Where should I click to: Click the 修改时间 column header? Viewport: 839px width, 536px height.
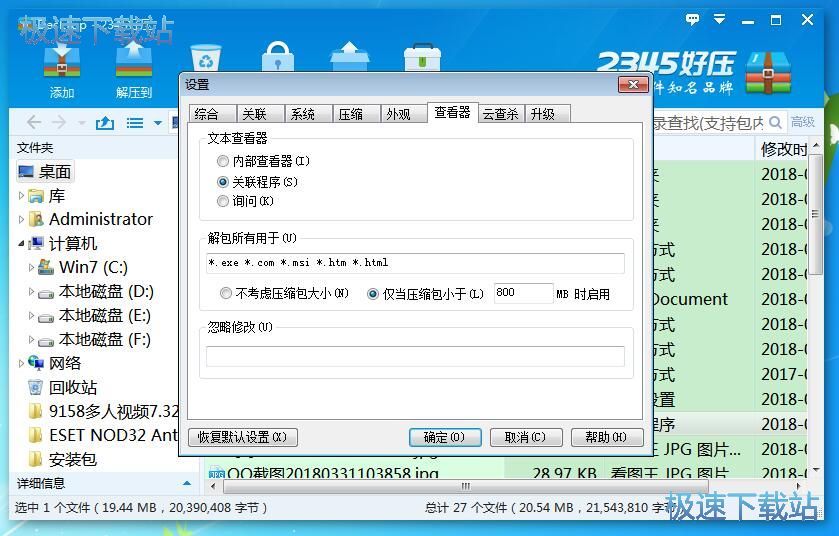pos(784,149)
